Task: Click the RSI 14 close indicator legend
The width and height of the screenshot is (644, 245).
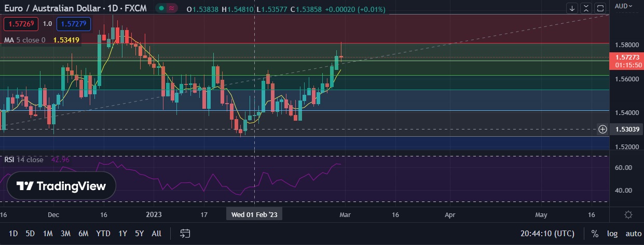Action: 24,160
